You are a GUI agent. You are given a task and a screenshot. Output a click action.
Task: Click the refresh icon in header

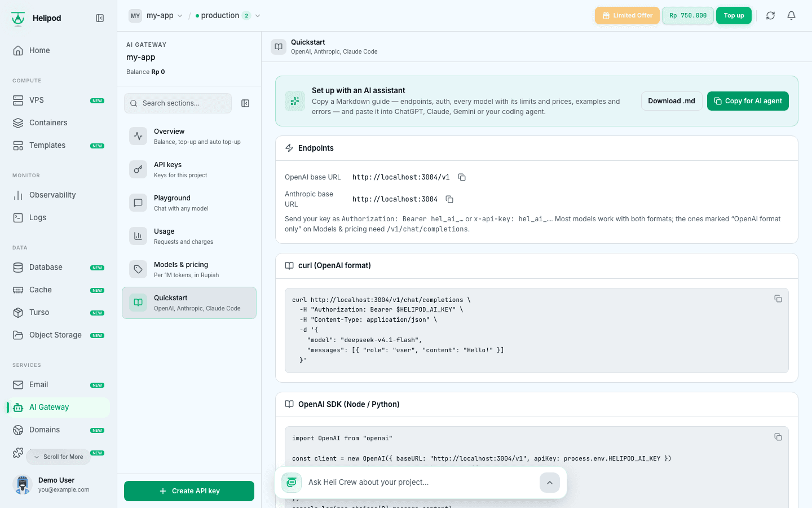(x=770, y=16)
